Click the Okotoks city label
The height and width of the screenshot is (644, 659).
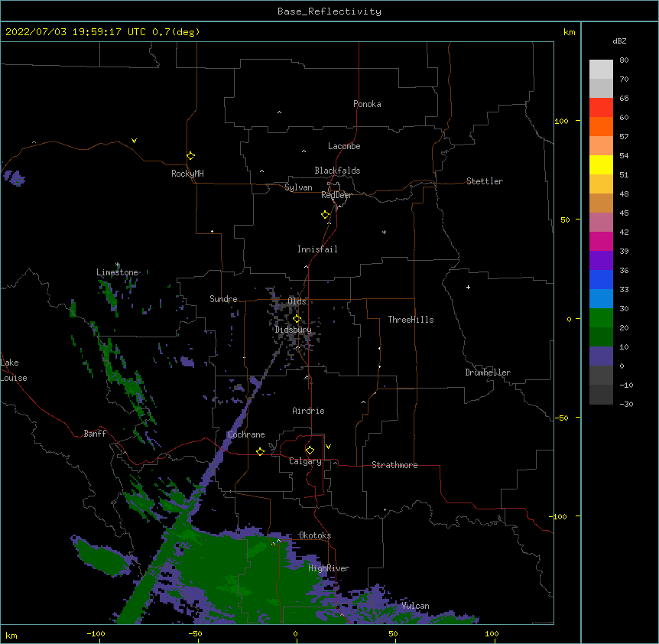tap(315, 535)
